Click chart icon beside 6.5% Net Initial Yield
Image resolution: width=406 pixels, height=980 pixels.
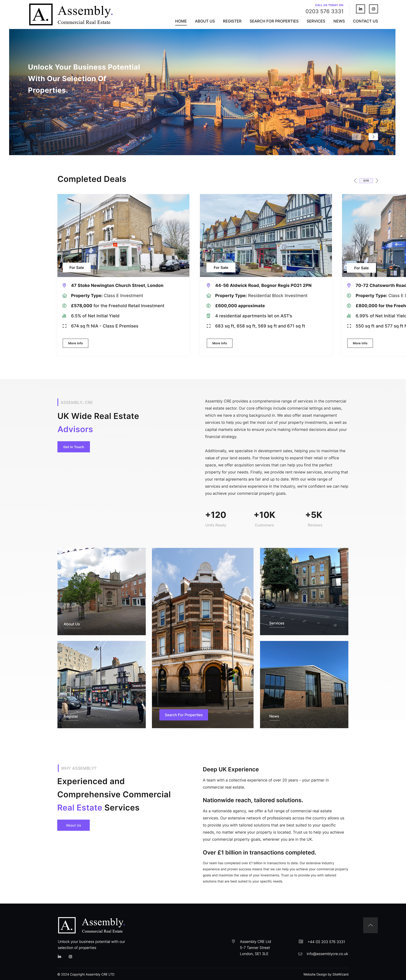[64, 316]
